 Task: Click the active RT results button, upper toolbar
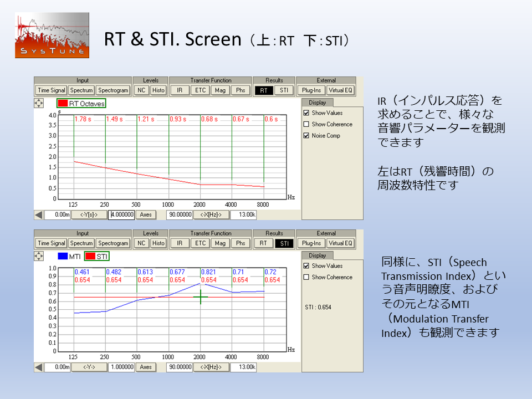(264, 90)
